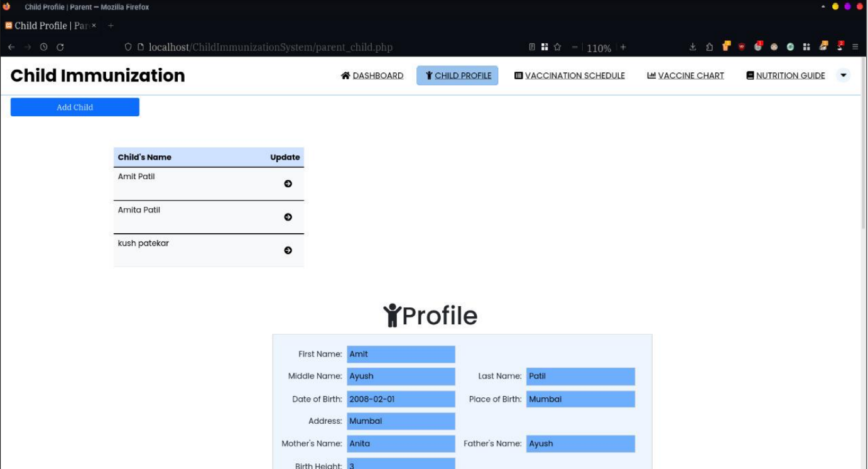
Task: Click the Dashboard home icon
Action: pyautogui.click(x=344, y=75)
